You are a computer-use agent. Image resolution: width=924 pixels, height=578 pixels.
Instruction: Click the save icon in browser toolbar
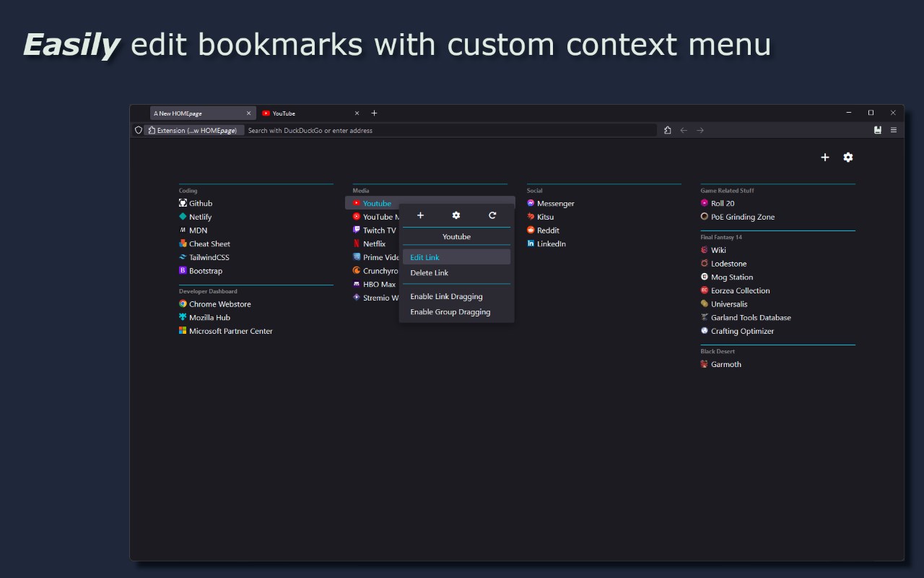click(878, 130)
